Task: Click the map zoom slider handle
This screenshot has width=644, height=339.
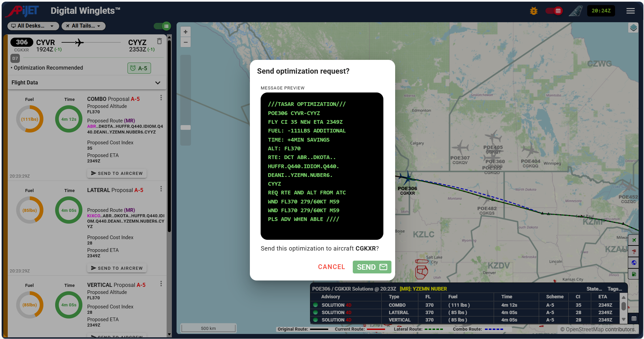Action: (186, 127)
